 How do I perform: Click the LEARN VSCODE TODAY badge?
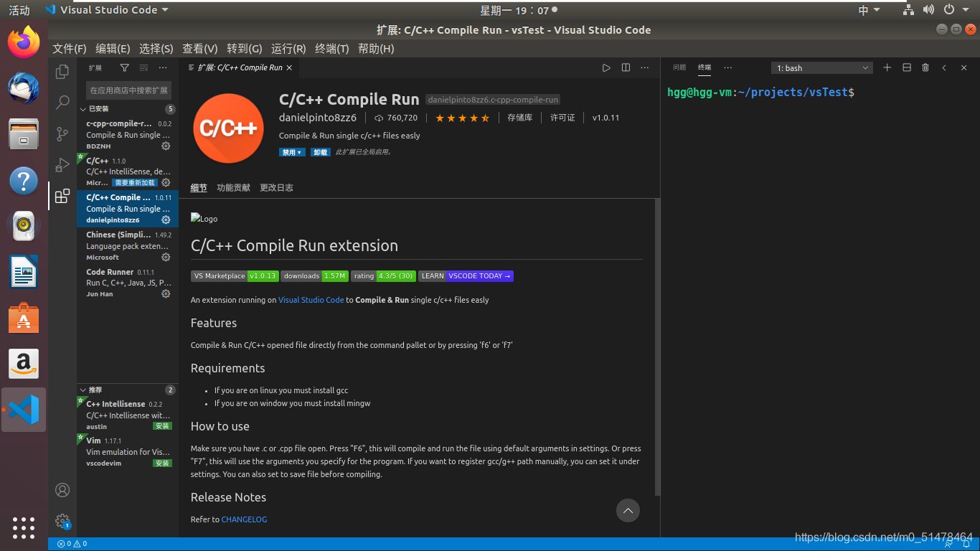[x=466, y=276]
